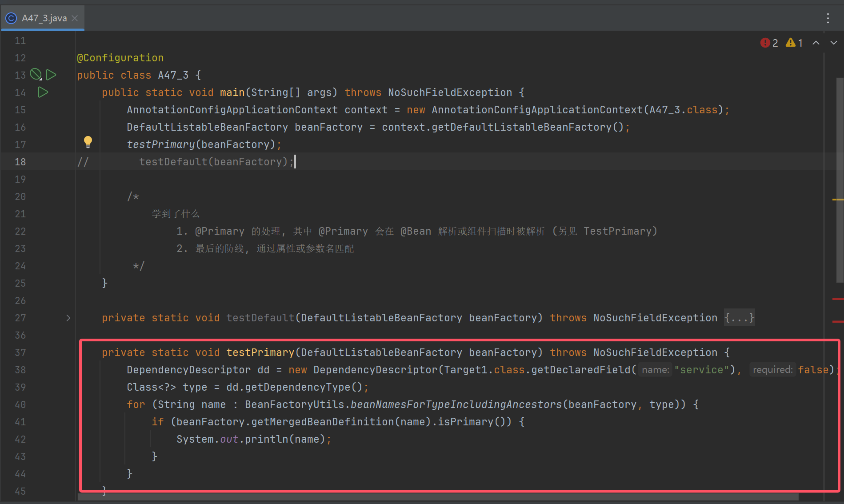Click the @Configuration annotation
This screenshot has width=844, height=504.
[120, 58]
